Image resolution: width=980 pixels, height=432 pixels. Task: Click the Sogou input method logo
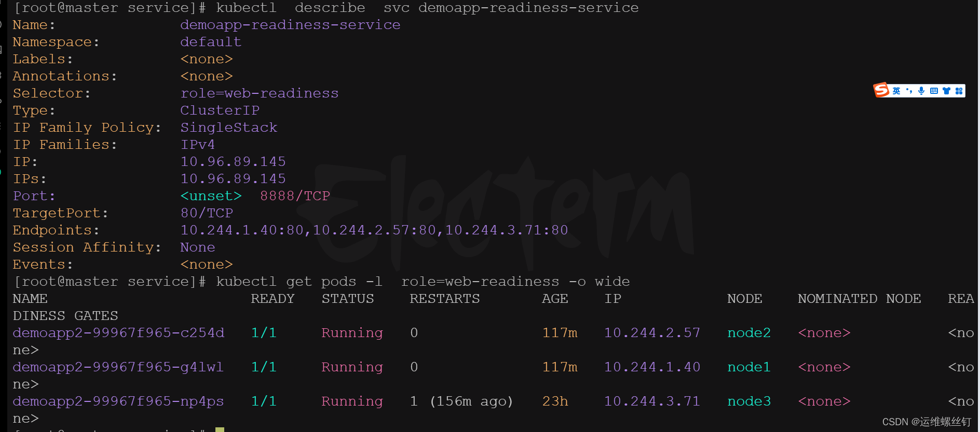coord(881,90)
